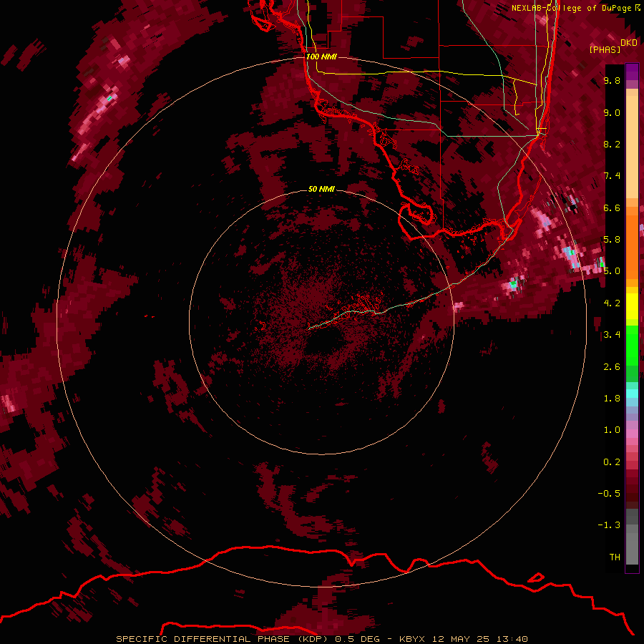Click the bright orange segment of the color bar
This screenshot has height=644, width=644.
coord(632,246)
